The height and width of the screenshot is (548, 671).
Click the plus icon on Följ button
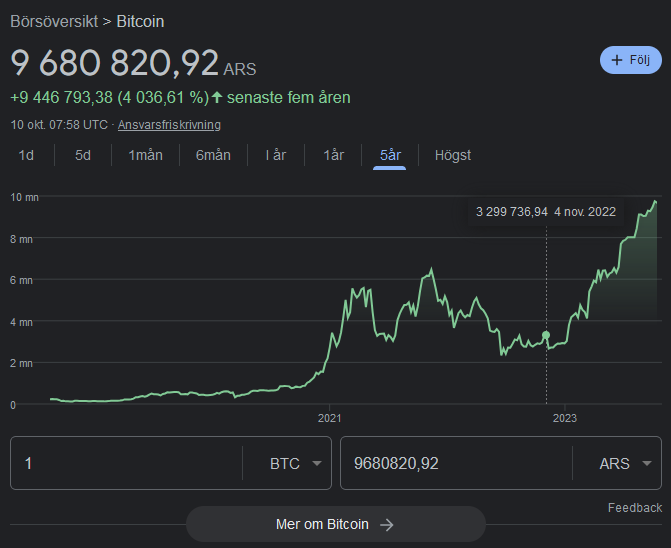pyautogui.click(x=616, y=60)
